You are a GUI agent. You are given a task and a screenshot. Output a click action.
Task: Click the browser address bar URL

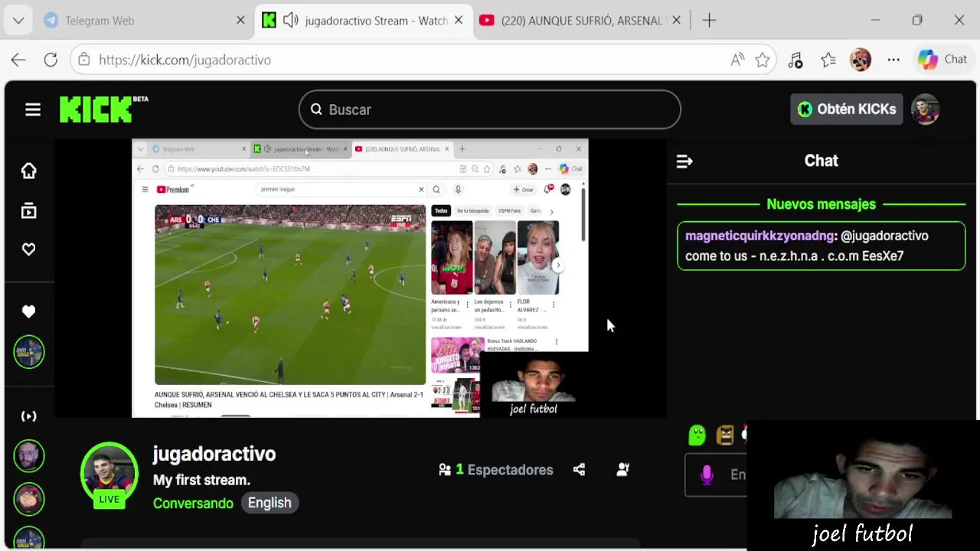[185, 60]
